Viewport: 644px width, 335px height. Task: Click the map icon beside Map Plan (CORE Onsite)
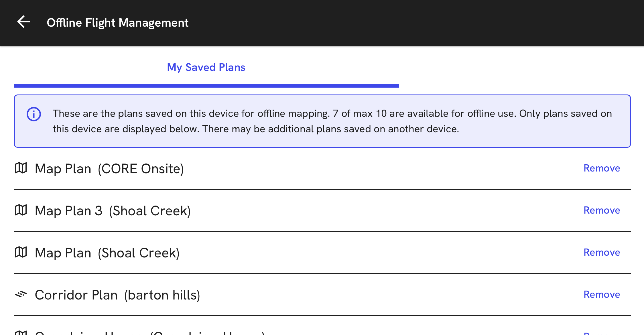[21, 168]
